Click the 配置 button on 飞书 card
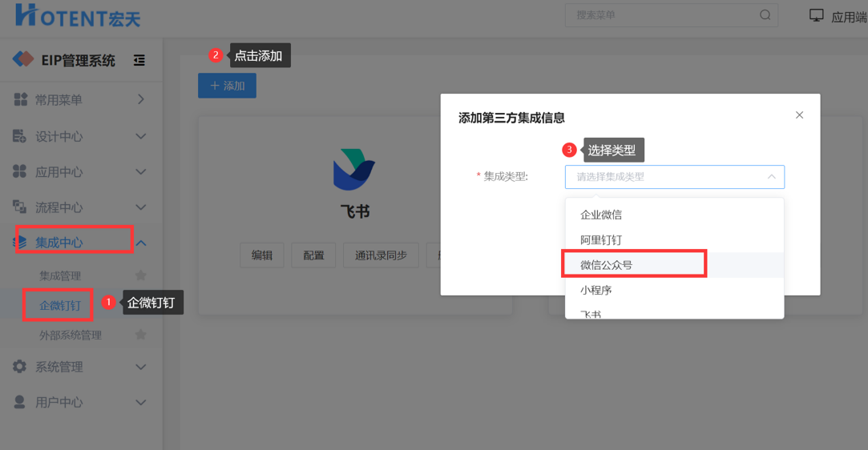Viewport: 868px width, 450px height. tap(313, 255)
